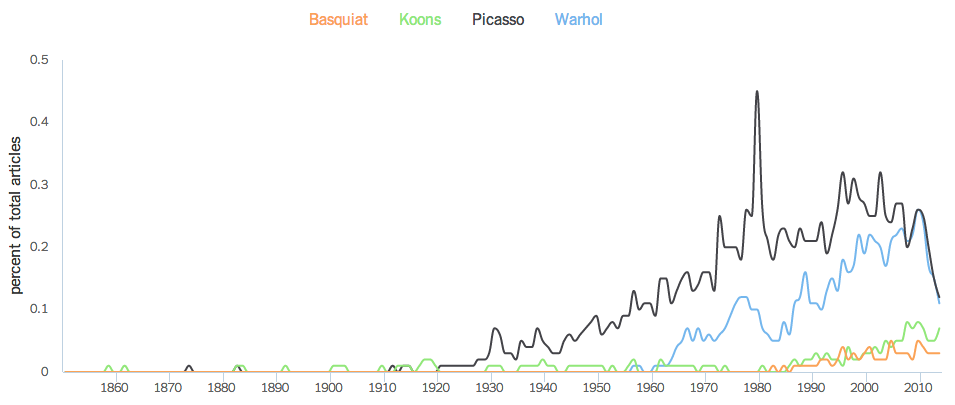Screen dimensions: 955x405
Task: Select the 1860 year tick label
Action: click(x=116, y=388)
